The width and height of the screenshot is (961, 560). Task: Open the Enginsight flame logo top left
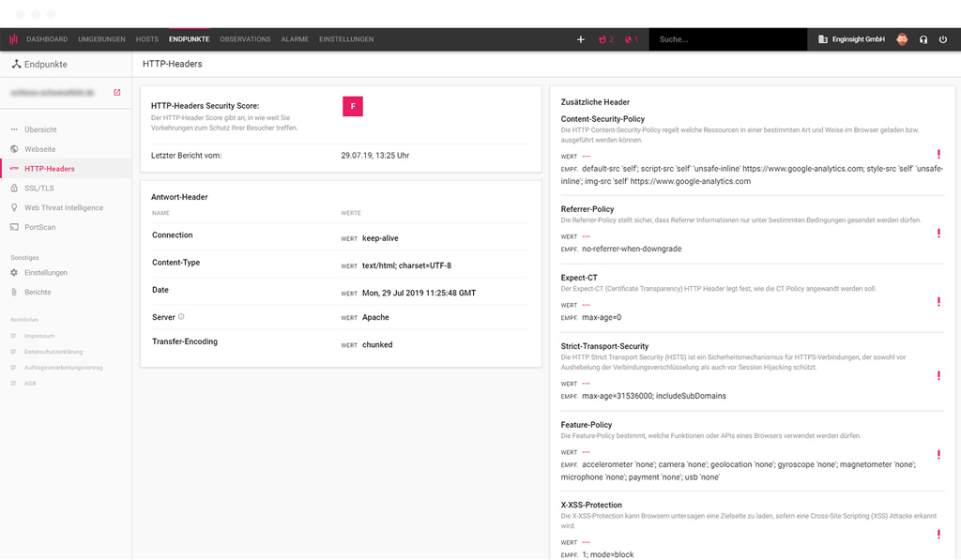(x=13, y=38)
